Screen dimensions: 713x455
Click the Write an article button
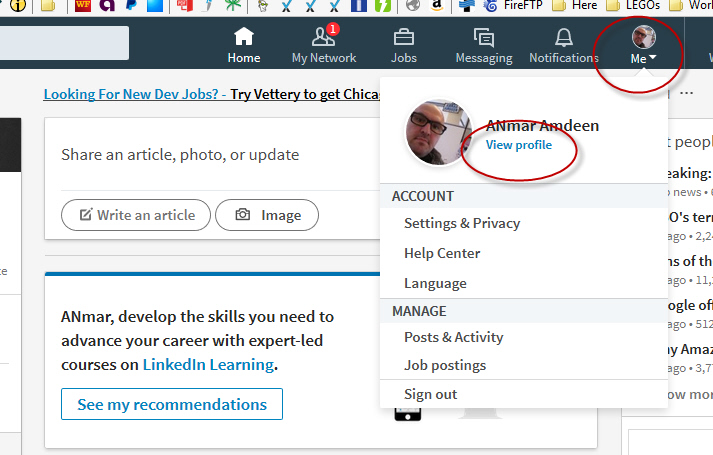[136, 215]
